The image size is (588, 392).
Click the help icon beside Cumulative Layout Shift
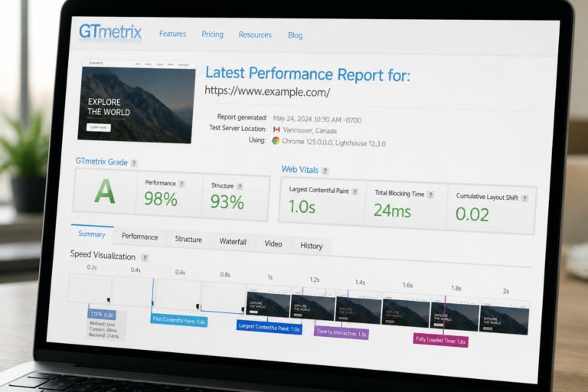[x=524, y=198]
